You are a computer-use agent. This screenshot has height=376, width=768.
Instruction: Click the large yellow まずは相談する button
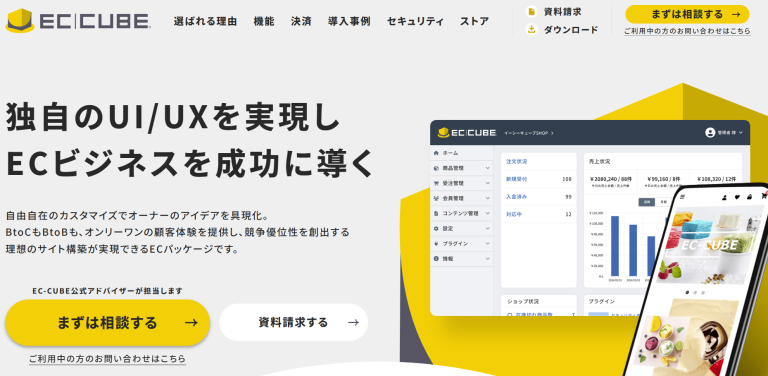[107, 323]
